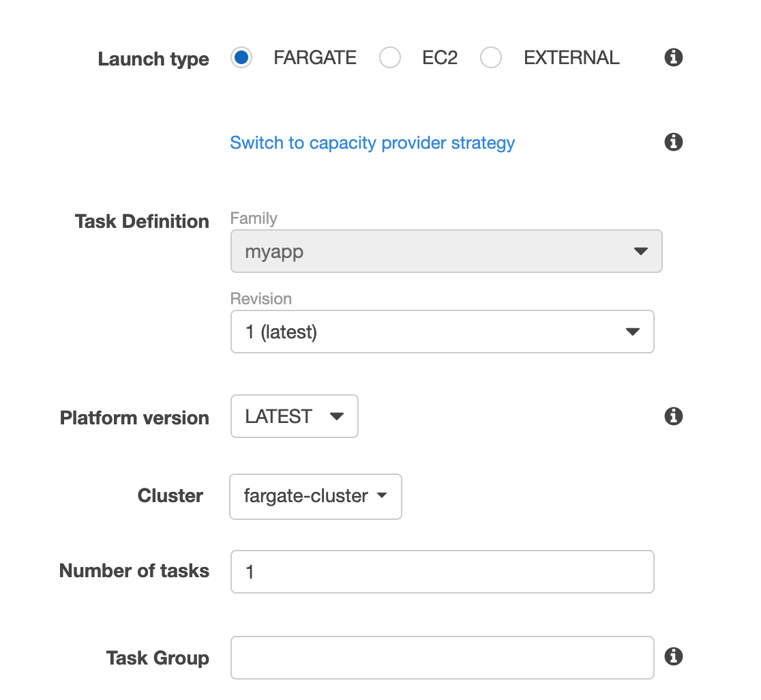Choose the EXTERNAL launch type
The image size is (761, 700).
coord(491,58)
